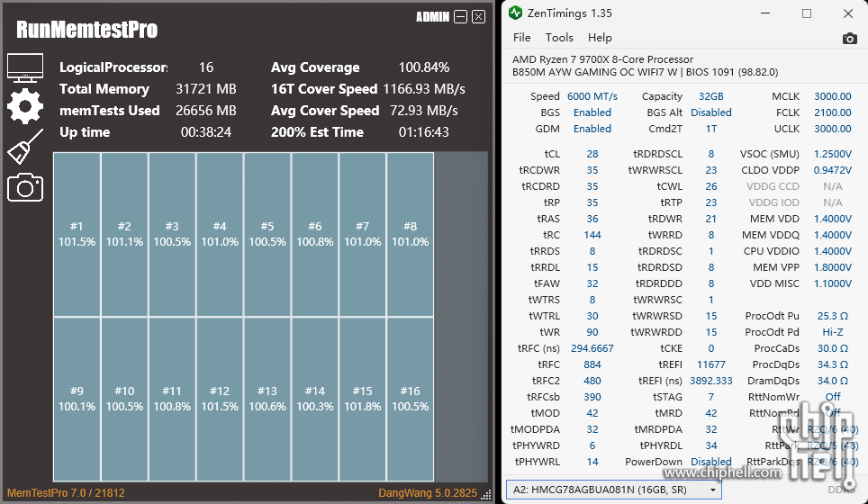
Task: Open RunMemtestPro settings gear icon
Action: (24, 106)
